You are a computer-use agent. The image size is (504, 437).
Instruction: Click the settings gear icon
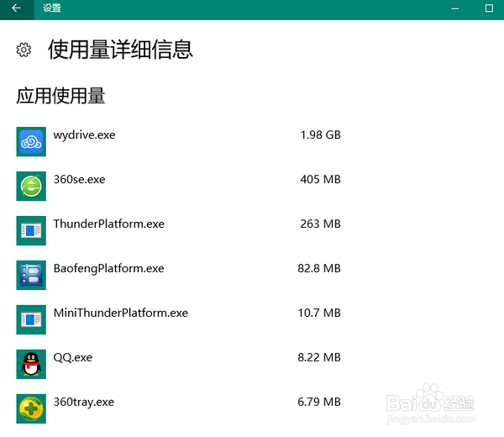tap(24, 50)
